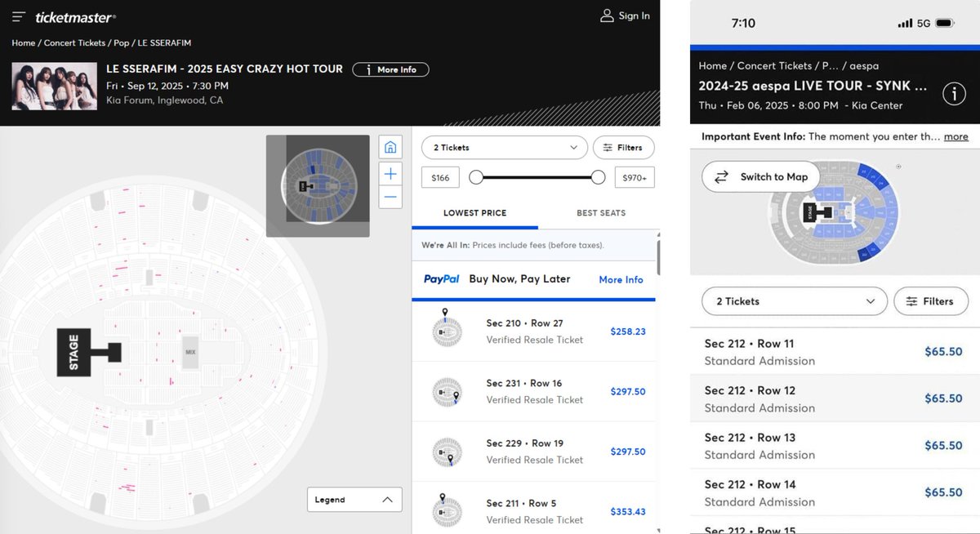The height and width of the screenshot is (534, 980).
Task: Zoom in the seat map with plus
Action: coord(390,173)
